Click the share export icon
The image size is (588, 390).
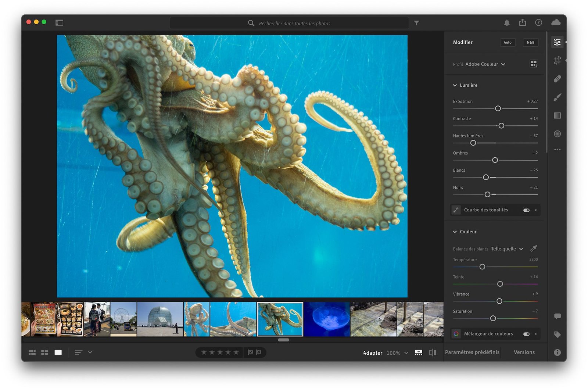522,22
